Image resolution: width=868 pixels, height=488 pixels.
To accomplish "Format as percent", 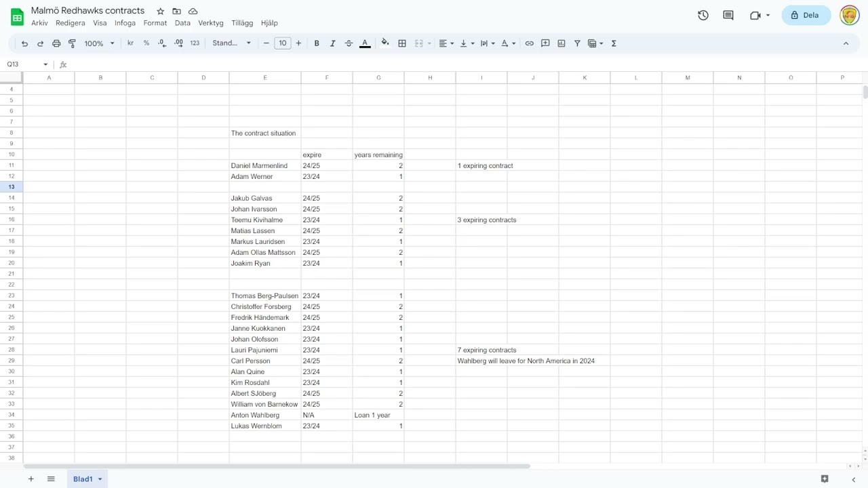I will (x=146, y=43).
